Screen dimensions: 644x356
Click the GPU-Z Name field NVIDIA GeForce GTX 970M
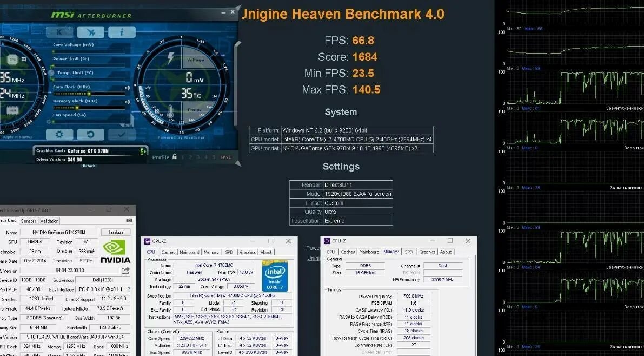59,232
